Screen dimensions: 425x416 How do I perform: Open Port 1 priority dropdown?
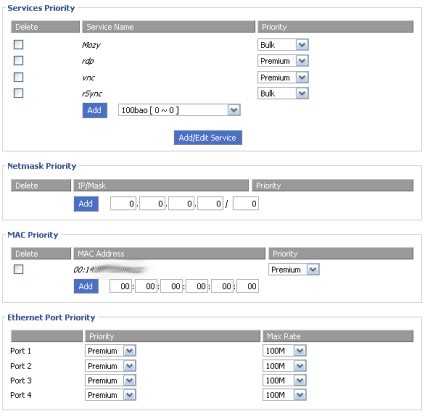click(x=110, y=351)
